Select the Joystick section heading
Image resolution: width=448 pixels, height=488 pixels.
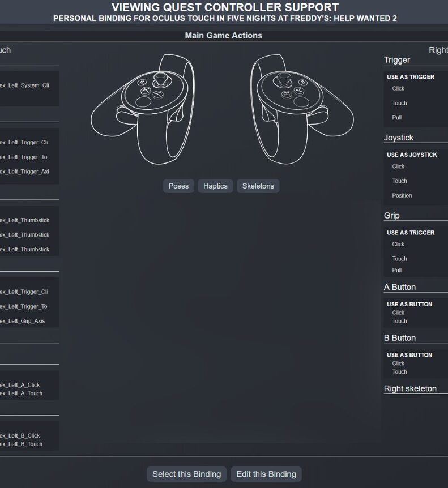(399, 138)
